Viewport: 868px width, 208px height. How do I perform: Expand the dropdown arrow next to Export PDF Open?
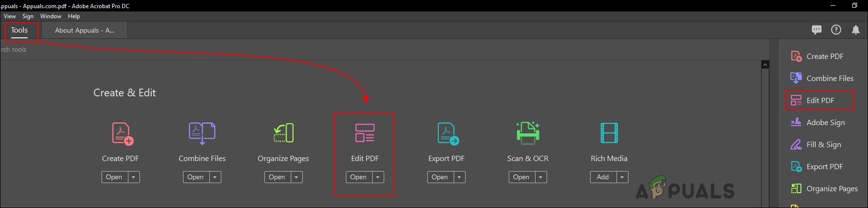459,177
